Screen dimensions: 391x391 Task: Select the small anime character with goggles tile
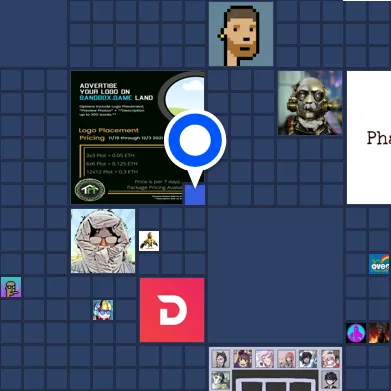pos(103,310)
